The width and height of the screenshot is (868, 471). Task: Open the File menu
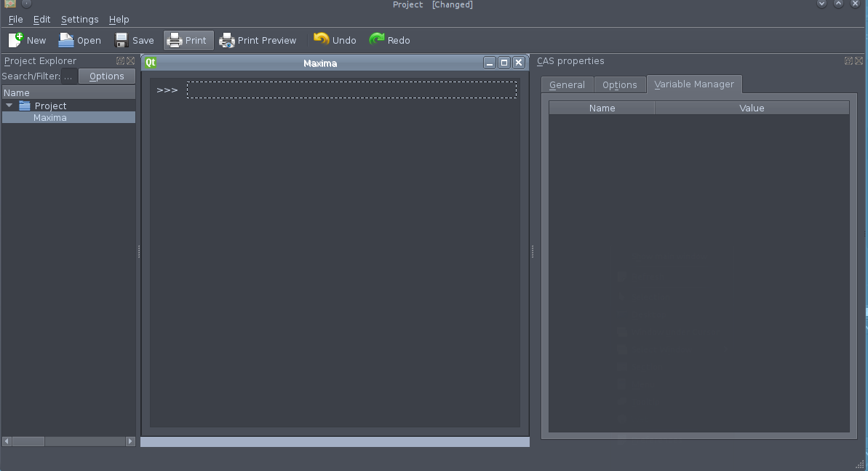[15, 20]
